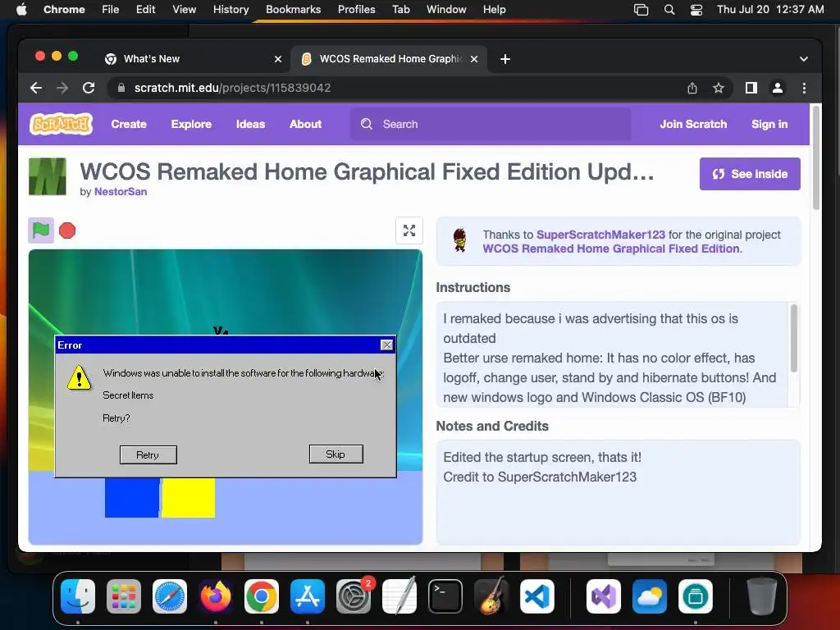Click the See inside button
Screen dimensions: 840x630
(750, 174)
